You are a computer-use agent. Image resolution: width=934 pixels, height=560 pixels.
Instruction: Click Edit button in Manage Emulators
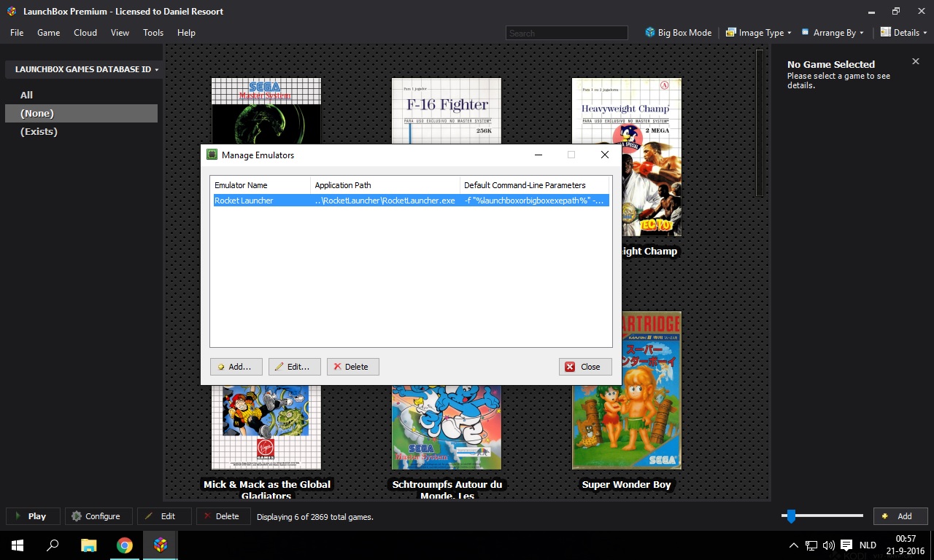click(294, 367)
